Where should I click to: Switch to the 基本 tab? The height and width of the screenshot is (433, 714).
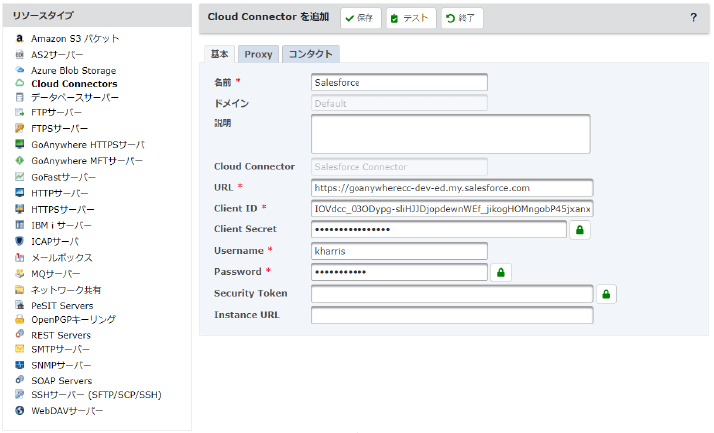pos(219,54)
